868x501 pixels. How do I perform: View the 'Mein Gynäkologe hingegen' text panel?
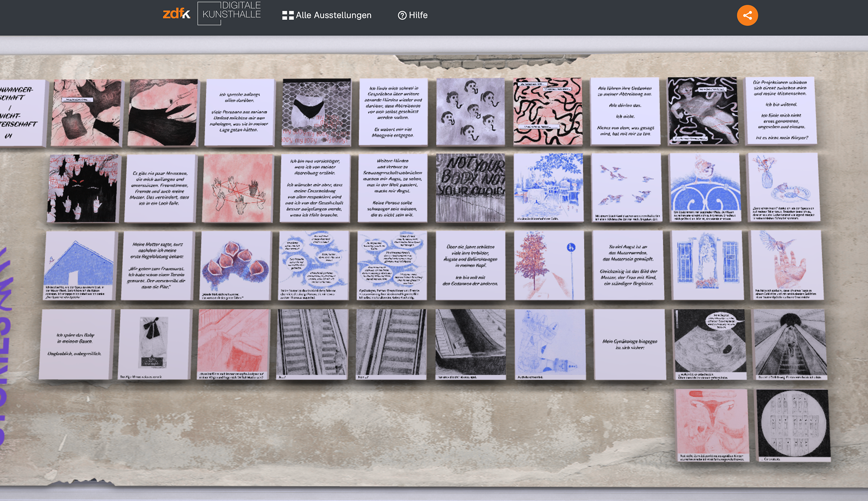click(x=629, y=345)
